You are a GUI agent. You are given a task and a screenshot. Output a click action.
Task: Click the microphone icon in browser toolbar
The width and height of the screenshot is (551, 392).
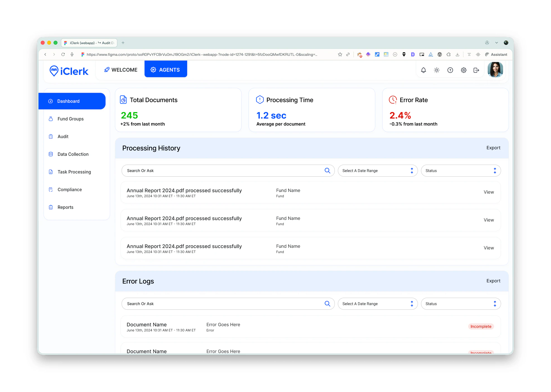coord(72,54)
